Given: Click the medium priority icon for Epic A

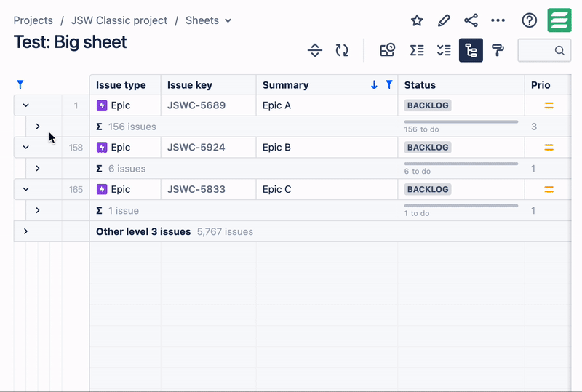Looking at the screenshot, I should [x=549, y=105].
